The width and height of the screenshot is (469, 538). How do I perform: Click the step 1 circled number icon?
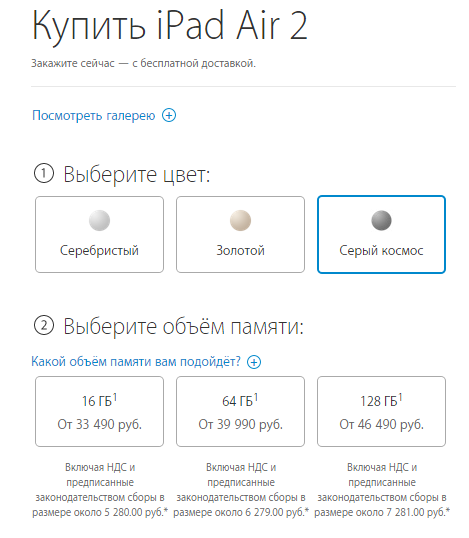pyautogui.click(x=44, y=174)
